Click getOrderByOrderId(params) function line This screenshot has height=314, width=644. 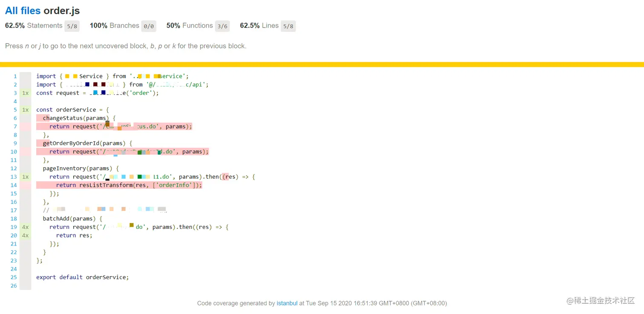click(x=88, y=143)
